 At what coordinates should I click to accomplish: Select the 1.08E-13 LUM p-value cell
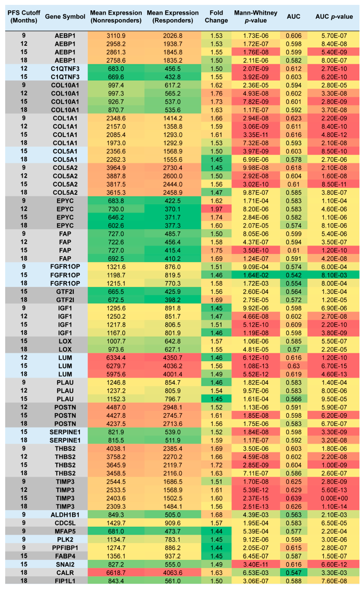tap(256, 366)
